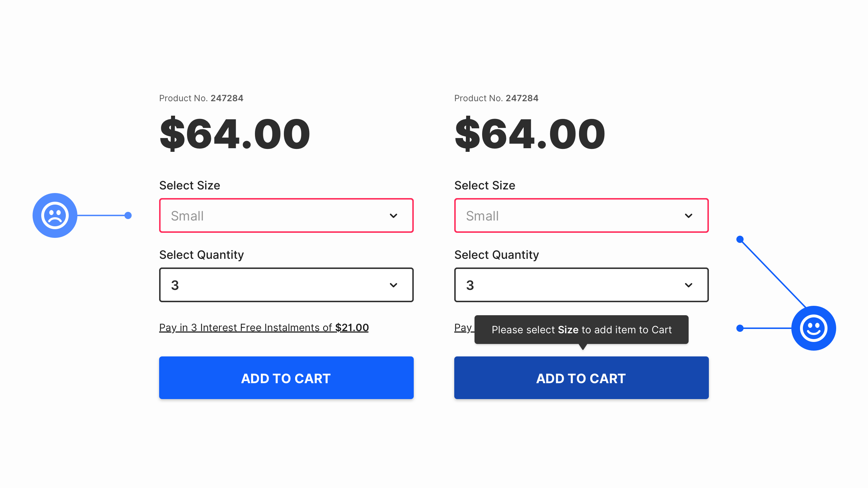Open the Pay in 3 Interest Free Instalments link
The image size is (868, 488).
click(264, 328)
